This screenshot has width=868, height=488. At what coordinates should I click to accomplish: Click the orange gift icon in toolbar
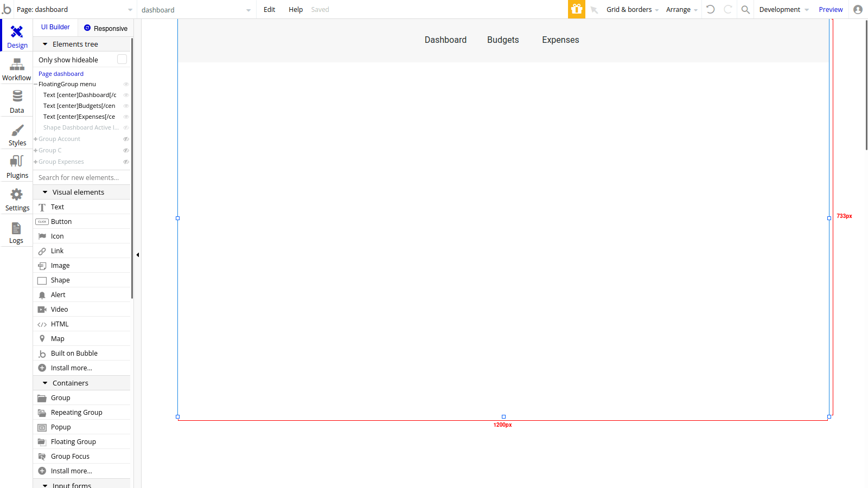(x=577, y=9)
